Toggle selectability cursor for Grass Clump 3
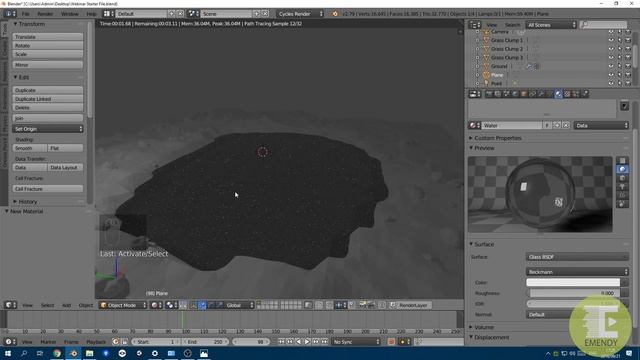Image resolution: width=640 pixels, height=360 pixels. click(x=620, y=58)
